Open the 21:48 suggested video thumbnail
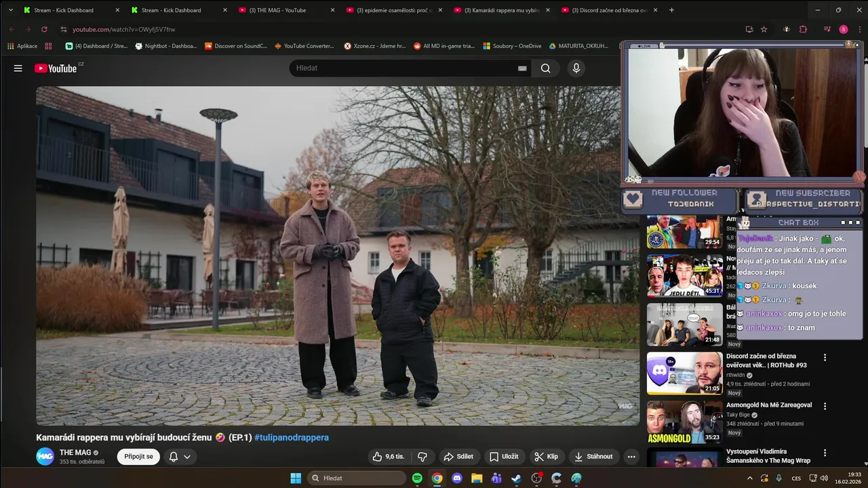The height and width of the screenshot is (488, 868). [684, 325]
